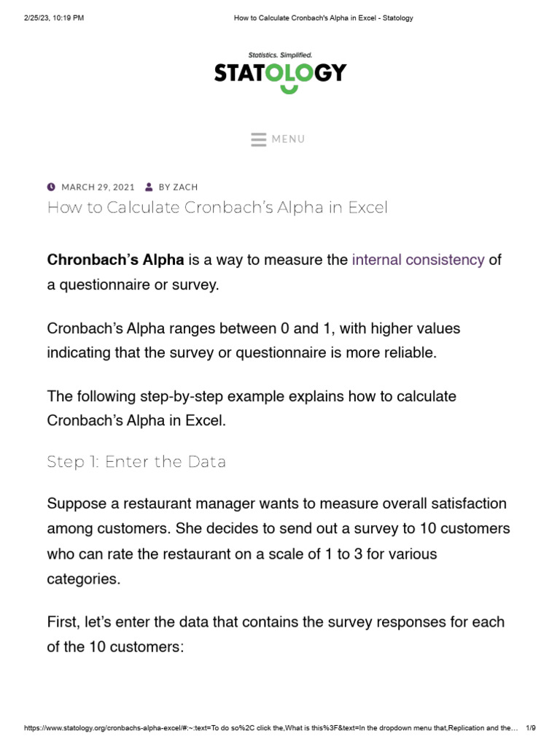Select the MENU label
560x747 pixels.
pyautogui.click(x=288, y=139)
